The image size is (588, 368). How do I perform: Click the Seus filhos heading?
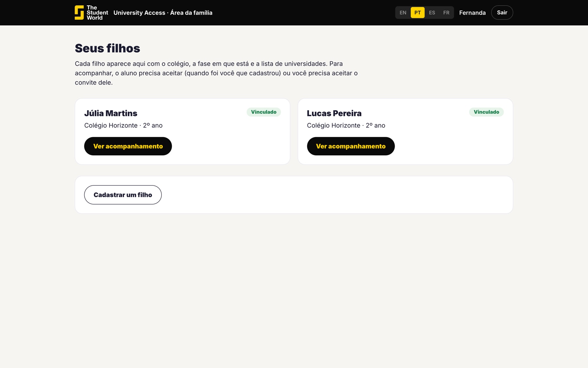[107, 48]
